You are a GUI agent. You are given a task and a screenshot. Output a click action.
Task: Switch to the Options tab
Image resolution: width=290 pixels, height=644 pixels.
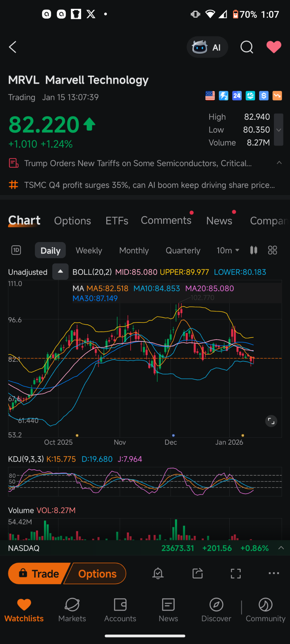pos(73,221)
